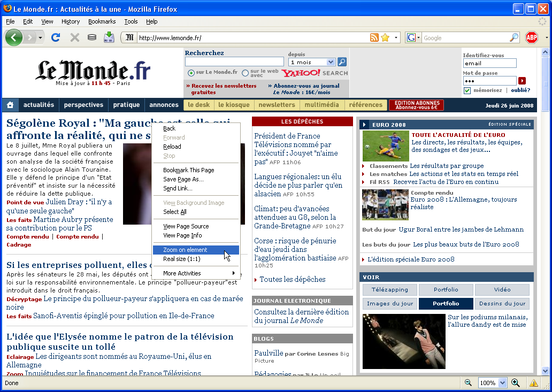Click the 'Mot de passe' password field
The image size is (552, 392).
[490, 81]
